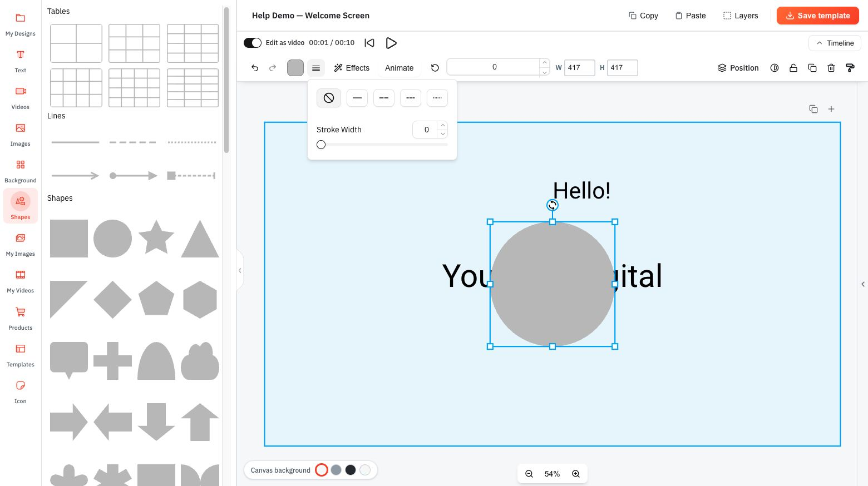The image size is (868, 486).
Task: Open the Animate options
Action: point(400,68)
